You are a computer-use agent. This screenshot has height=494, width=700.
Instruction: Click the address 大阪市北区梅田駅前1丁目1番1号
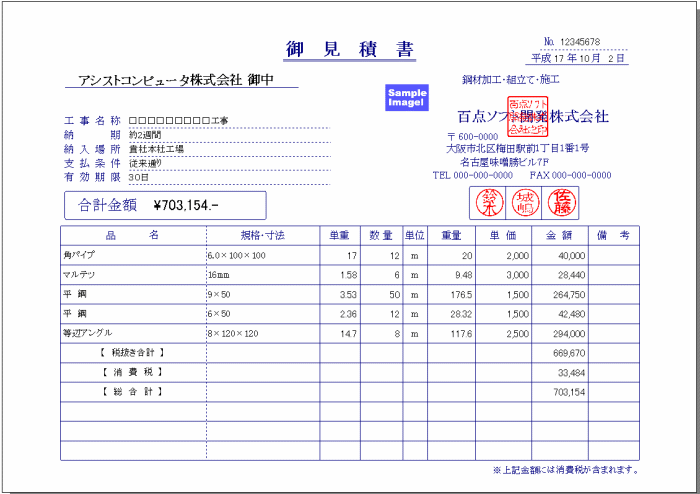point(517,148)
